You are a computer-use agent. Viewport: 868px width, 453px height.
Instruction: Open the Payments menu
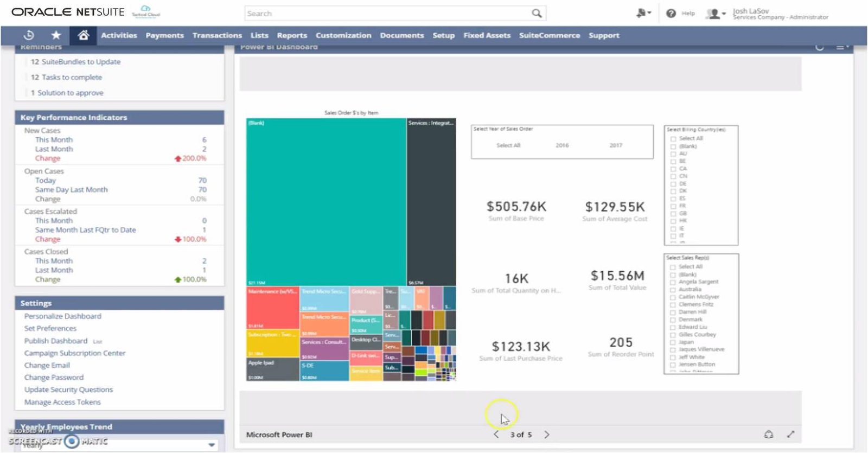click(x=165, y=35)
